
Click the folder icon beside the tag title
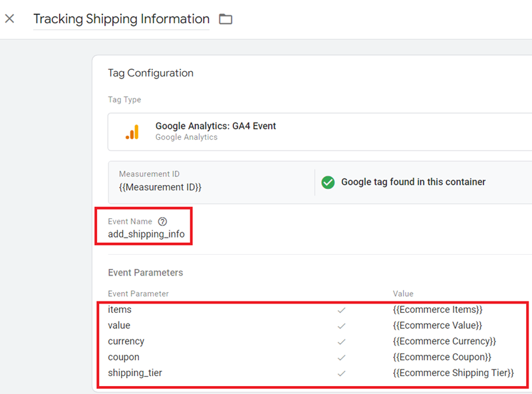point(225,19)
